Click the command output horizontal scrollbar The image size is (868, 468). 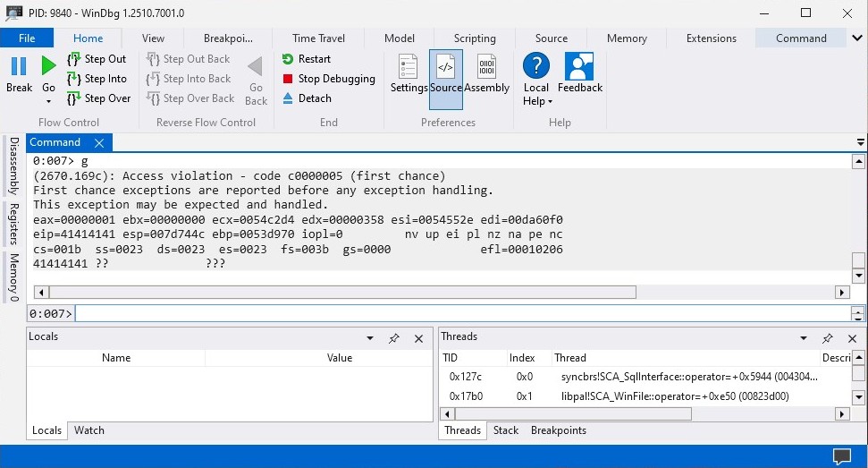coord(342,293)
